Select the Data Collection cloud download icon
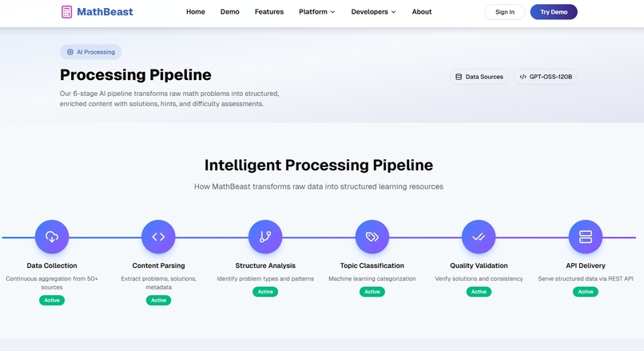This screenshot has width=644, height=351. pos(52,237)
